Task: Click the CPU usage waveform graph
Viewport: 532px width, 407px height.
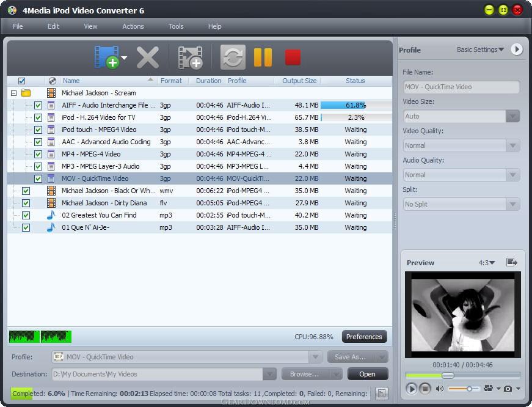Action: pyautogui.click(x=40, y=336)
